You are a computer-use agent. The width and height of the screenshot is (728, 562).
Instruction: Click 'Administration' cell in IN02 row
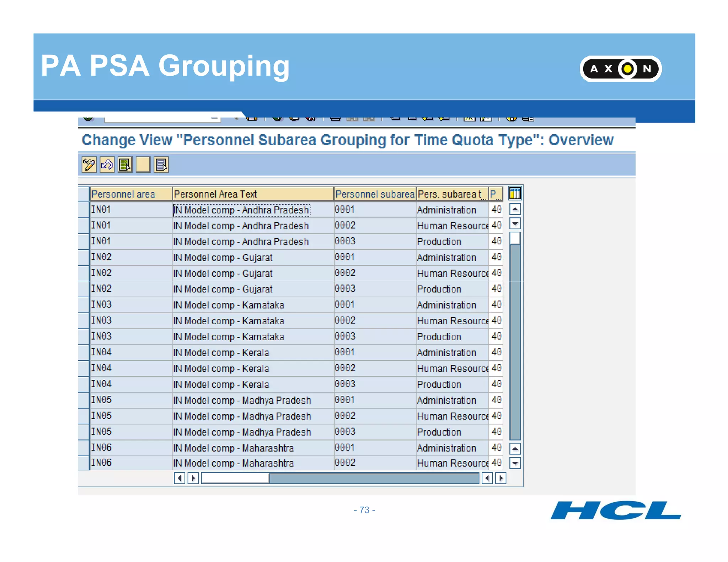[452, 257]
